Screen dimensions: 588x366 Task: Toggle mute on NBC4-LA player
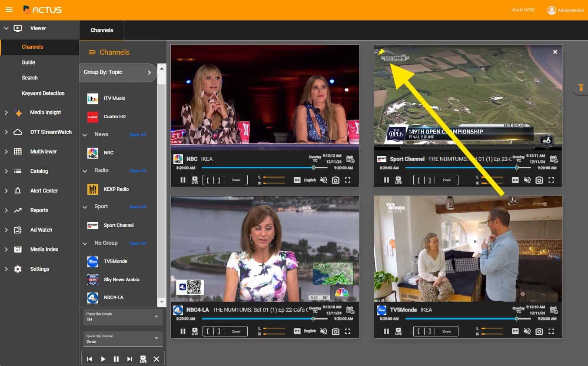coord(323,331)
